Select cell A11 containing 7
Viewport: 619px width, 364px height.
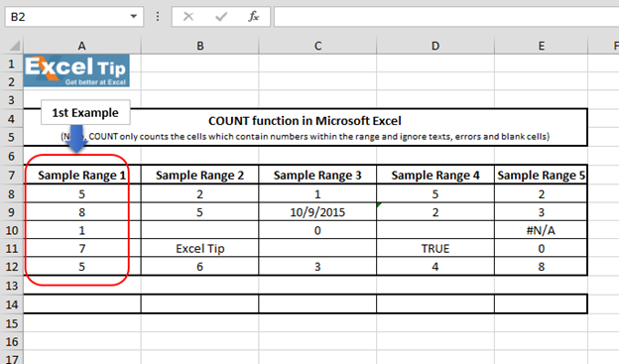point(81,248)
